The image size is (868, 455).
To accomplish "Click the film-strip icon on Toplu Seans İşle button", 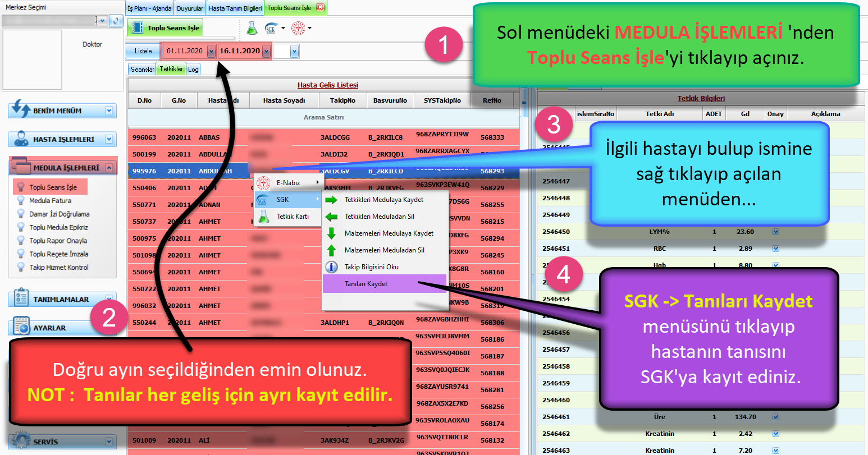I will pos(136,27).
